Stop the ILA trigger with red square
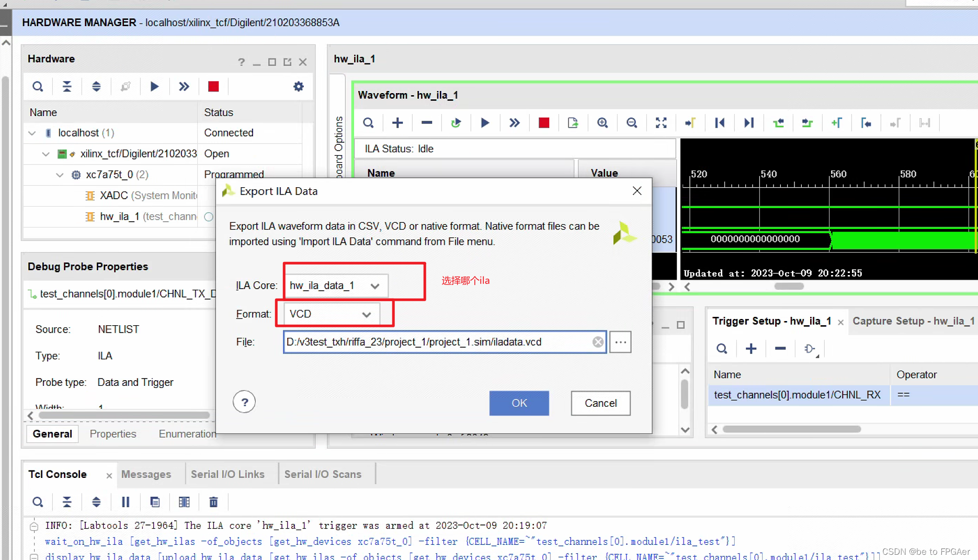Viewport: 978px width, 560px height. click(544, 122)
